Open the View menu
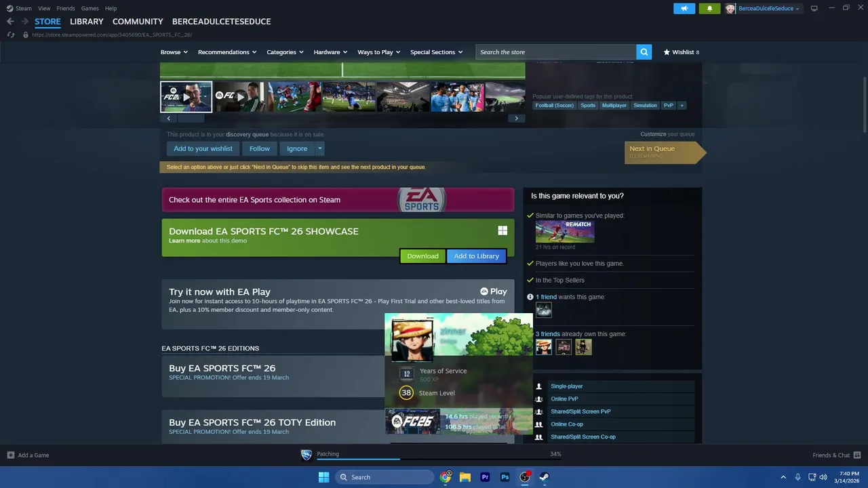The height and width of the screenshot is (488, 868). click(x=44, y=8)
